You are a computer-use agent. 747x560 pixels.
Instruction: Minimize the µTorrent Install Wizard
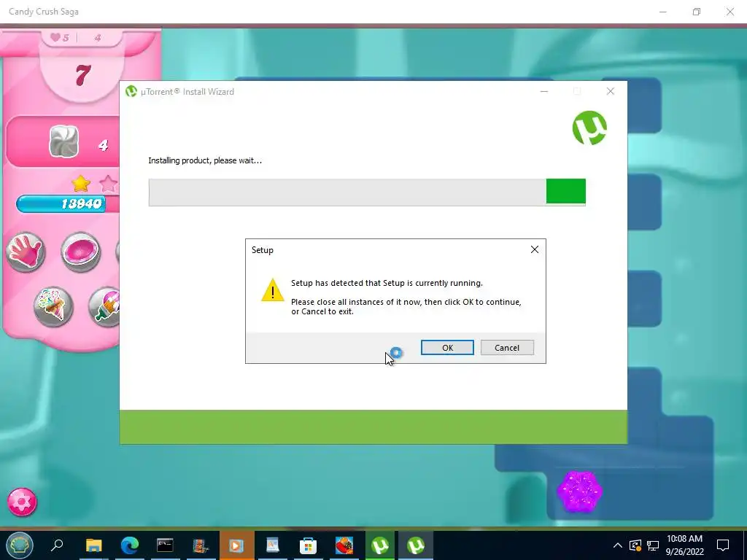544,91
